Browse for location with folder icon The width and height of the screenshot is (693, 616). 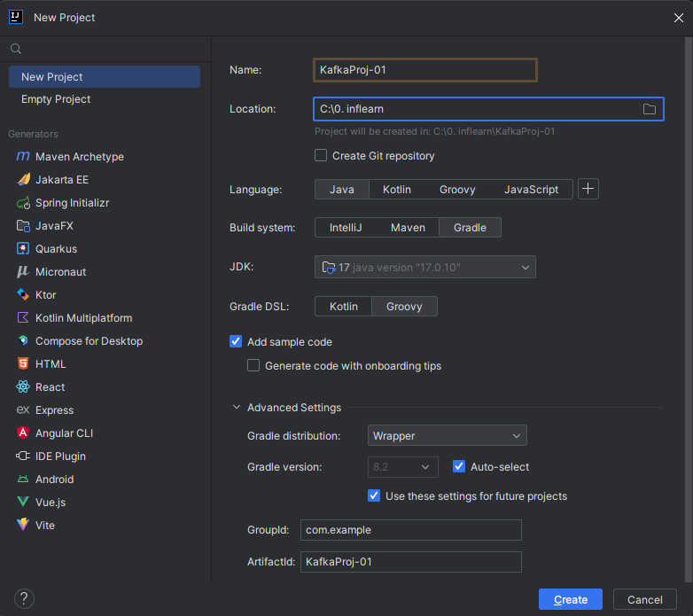(649, 109)
